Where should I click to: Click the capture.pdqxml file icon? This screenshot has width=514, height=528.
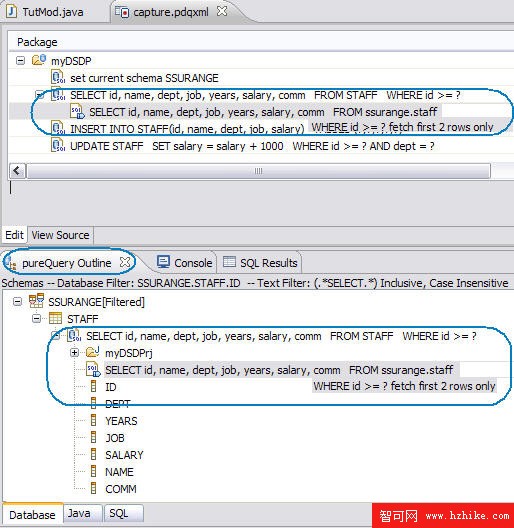(x=122, y=12)
